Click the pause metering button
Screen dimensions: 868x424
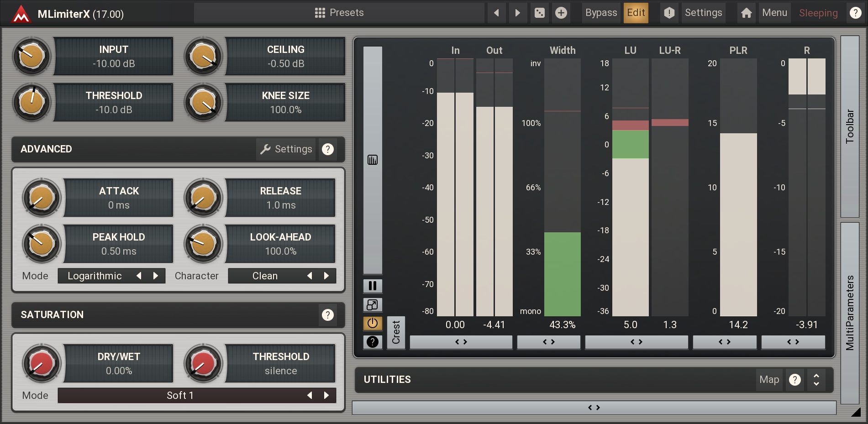373,286
